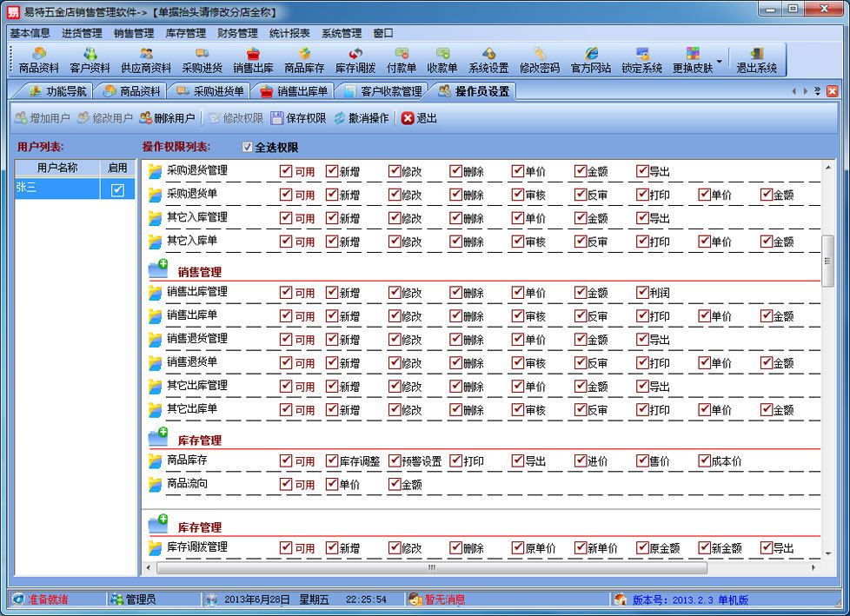Collapse the 销售管理 permission group
The height and width of the screenshot is (616, 850).
click(x=158, y=269)
